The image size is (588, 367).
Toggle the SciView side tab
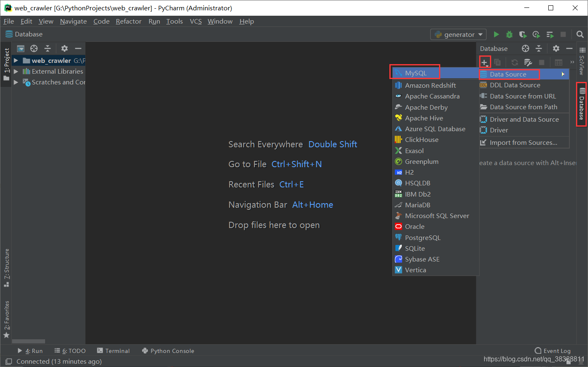tap(582, 61)
